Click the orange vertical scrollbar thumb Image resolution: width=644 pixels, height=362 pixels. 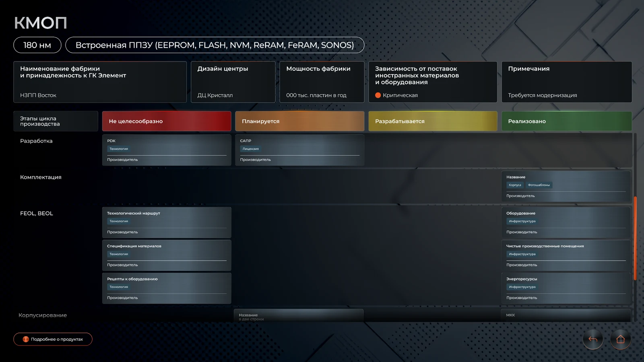635,238
